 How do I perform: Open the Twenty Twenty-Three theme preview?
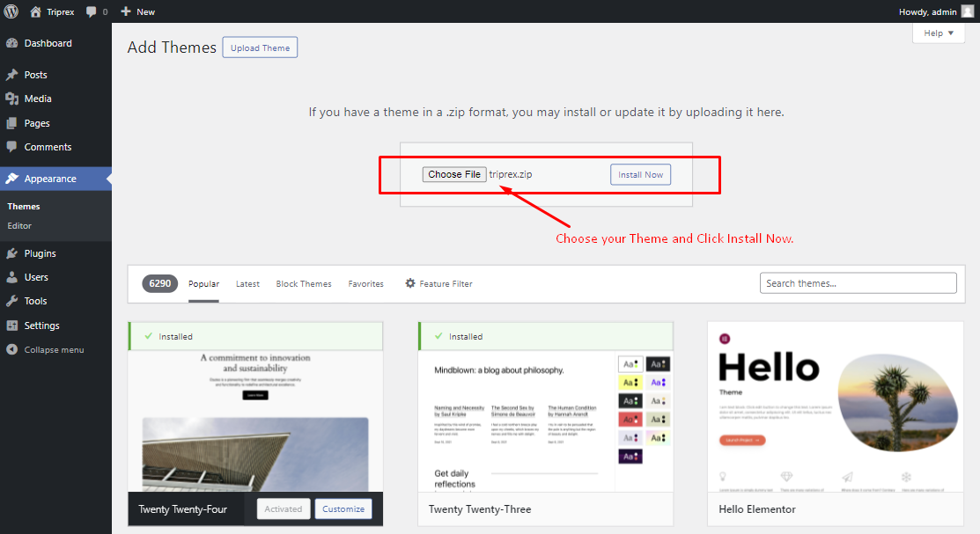pos(546,421)
